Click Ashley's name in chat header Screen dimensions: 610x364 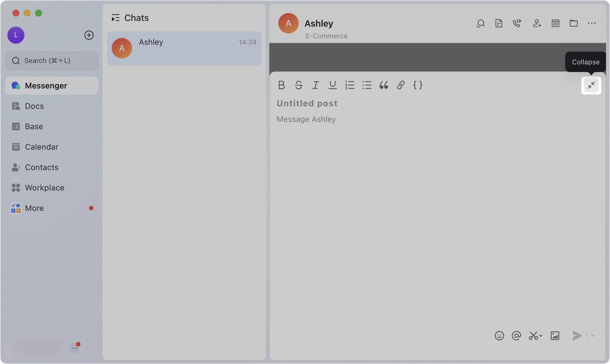(319, 24)
